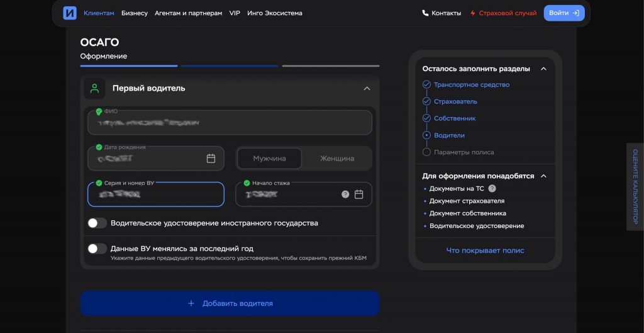Go to Агентам и партнерам section
Image resolution: width=644 pixels, height=333 pixels.
point(188,13)
